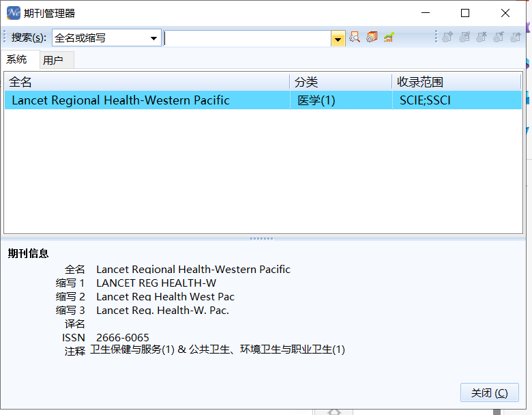
Task: Click the journal library books icon
Action: point(372,37)
